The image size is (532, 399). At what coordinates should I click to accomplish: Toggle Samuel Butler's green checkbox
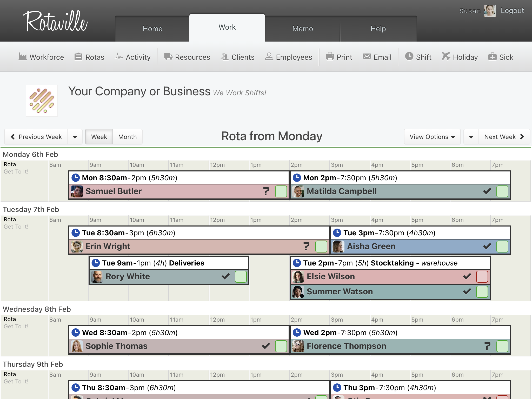tap(281, 191)
